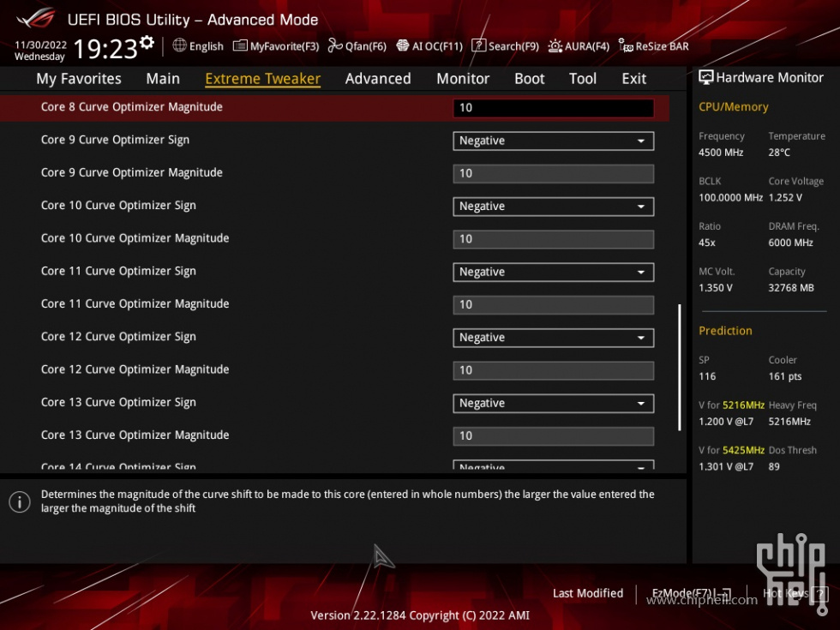Click the globe language icon

(179, 45)
